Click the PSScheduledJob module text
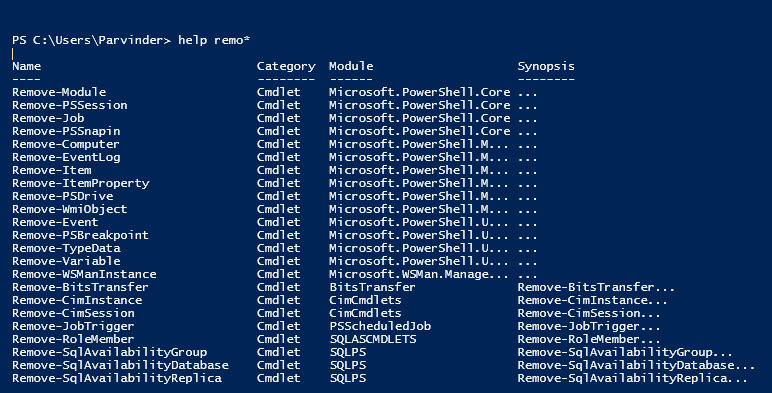 tap(380, 326)
